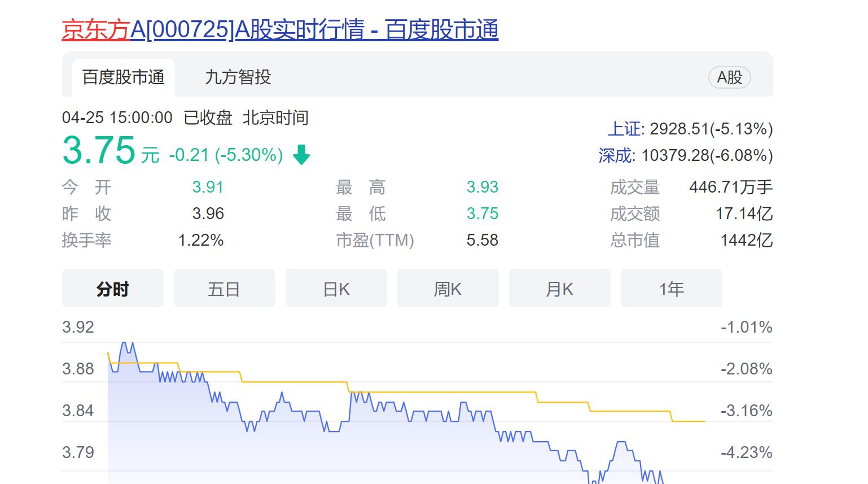Click the timestamp 04-25 15:00:00

pos(117,117)
